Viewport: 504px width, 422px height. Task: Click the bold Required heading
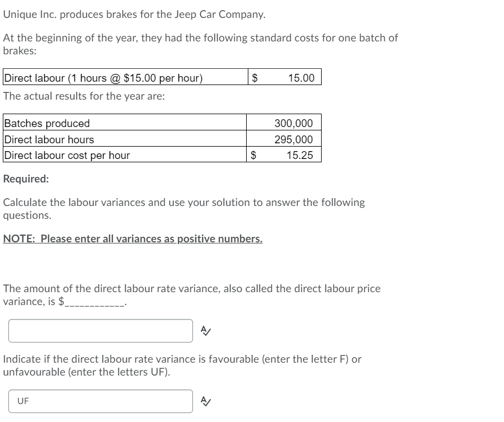[26, 179]
